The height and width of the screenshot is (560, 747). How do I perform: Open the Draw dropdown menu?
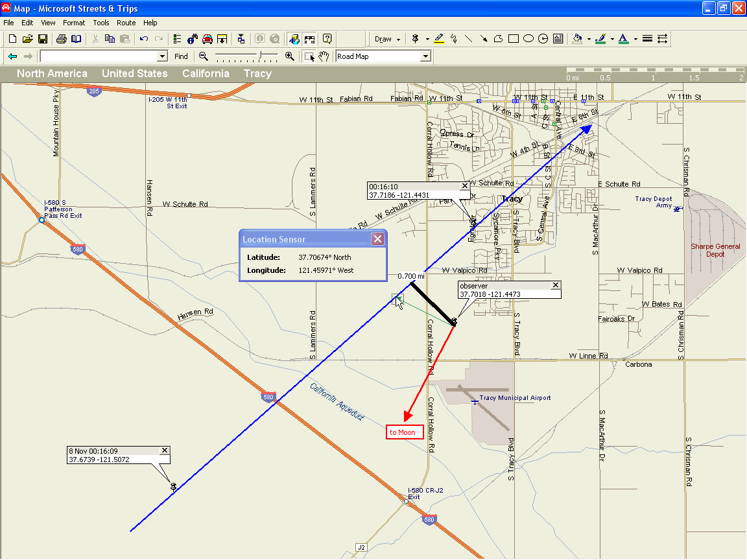click(388, 39)
